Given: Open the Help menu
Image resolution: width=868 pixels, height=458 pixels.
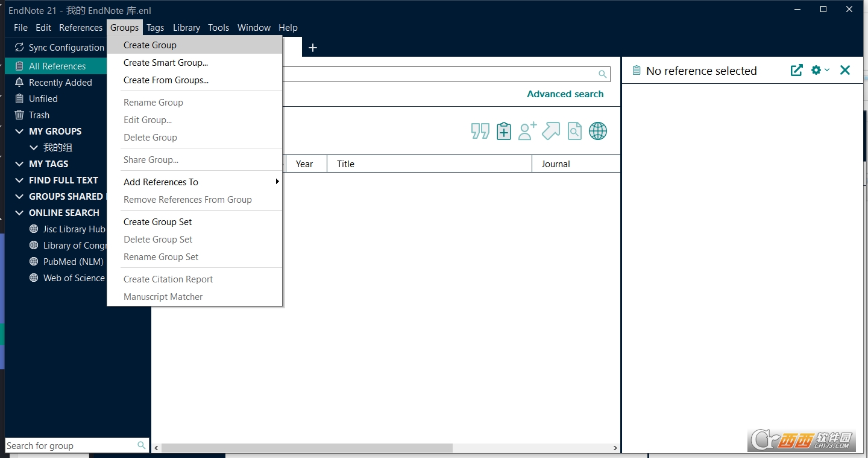Looking at the screenshot, I should point(288,28).
